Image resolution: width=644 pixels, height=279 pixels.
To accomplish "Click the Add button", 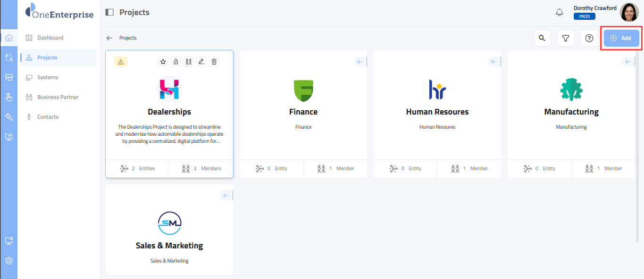I will tap(621, 38).
